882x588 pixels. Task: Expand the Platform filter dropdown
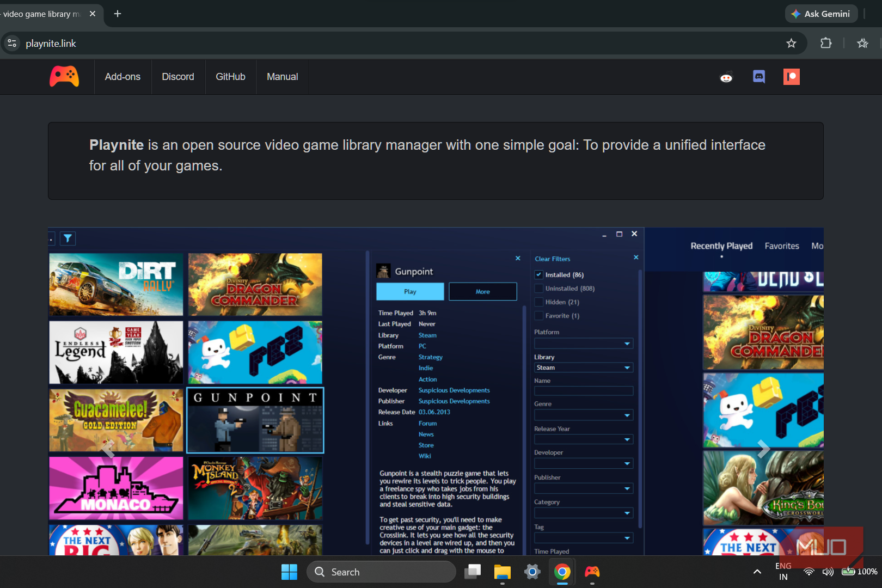(584, 344)
